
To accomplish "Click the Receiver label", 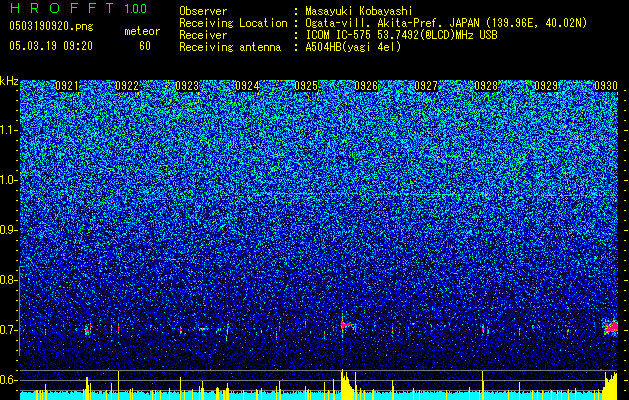I will (203, 35).
